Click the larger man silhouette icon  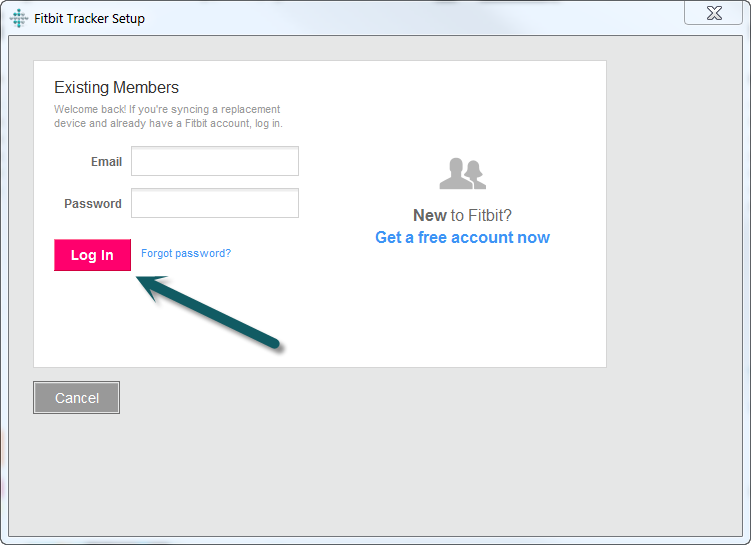(454, 173)
